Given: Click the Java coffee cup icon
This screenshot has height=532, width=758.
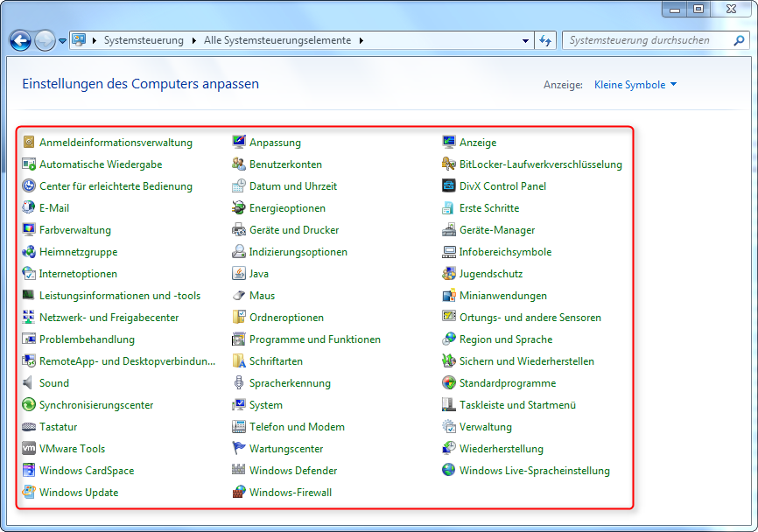Looking at the screenshot, I should 239,274.
